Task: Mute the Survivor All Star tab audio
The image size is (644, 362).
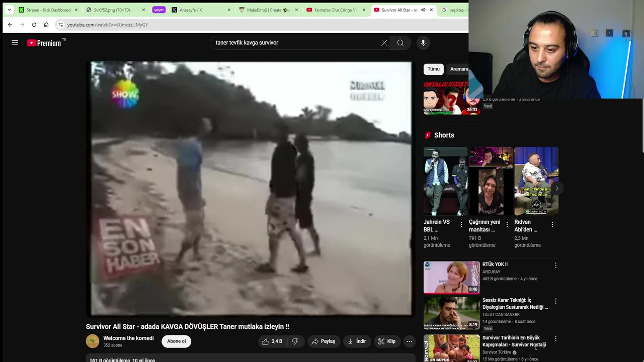Action: click(x=423, y=10)
